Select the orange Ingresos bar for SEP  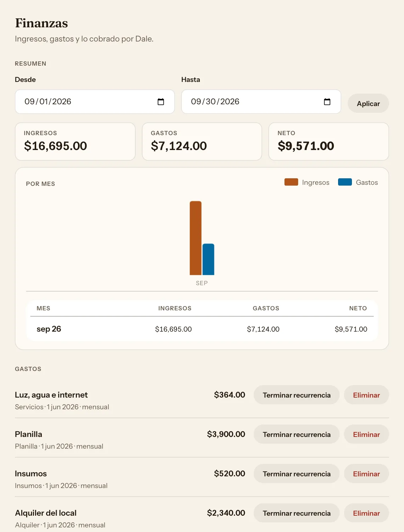pos(196,238)
